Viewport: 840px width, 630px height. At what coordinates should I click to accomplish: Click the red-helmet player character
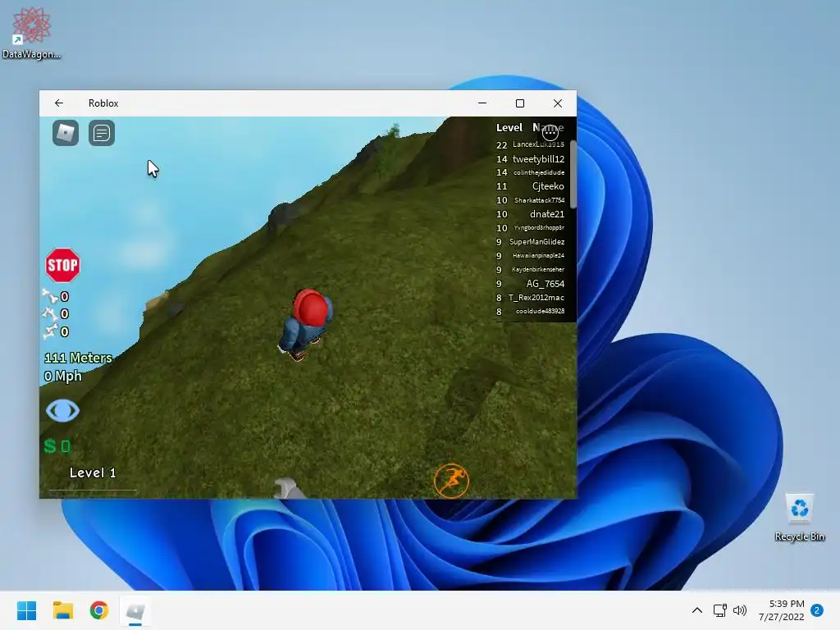pyautogui.click(x=305, y=325)
